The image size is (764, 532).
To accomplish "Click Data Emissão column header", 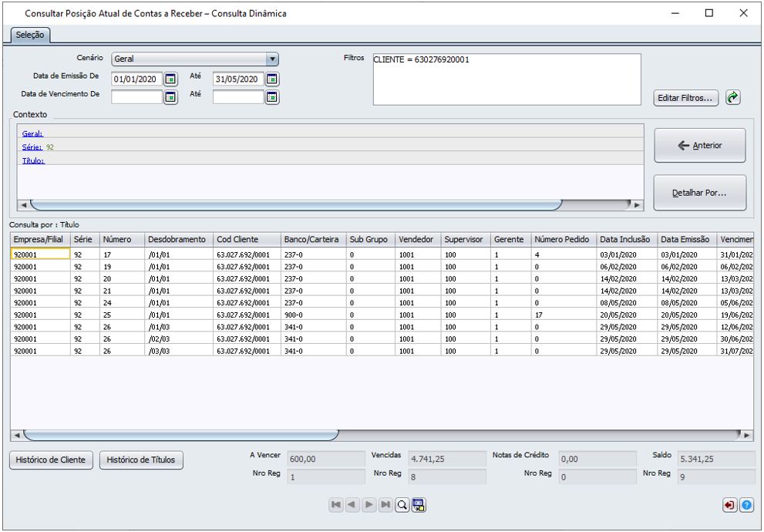I will (x=687, y=239).
